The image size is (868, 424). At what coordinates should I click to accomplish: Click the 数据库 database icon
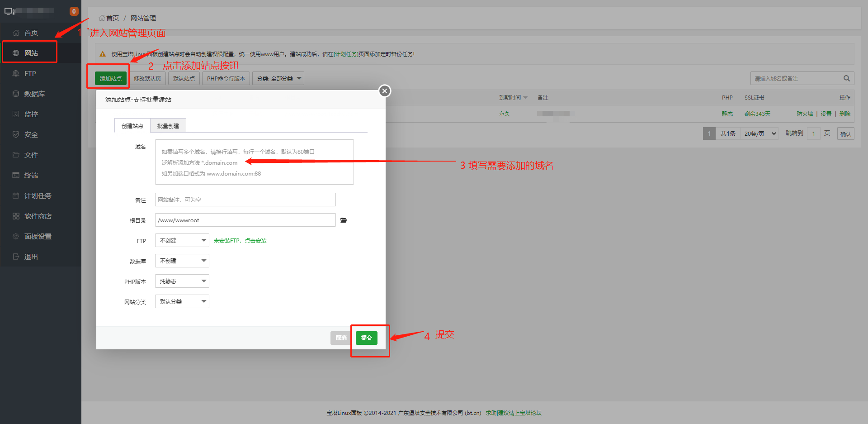pos(16,94)
